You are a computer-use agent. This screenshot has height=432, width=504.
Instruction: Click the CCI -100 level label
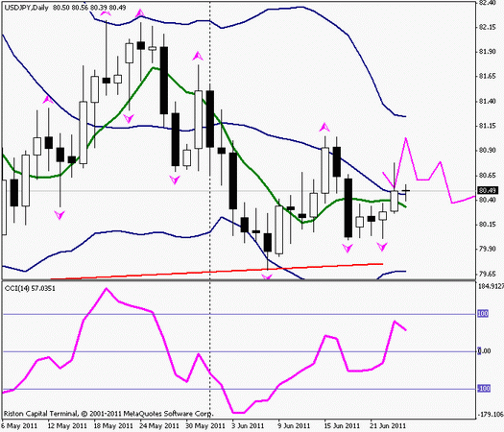(484, 388)
